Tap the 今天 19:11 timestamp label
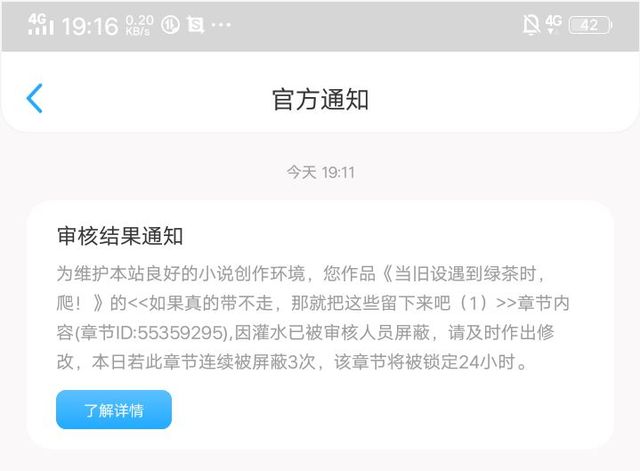Viewport: 640px width, 471px height. 320,172
